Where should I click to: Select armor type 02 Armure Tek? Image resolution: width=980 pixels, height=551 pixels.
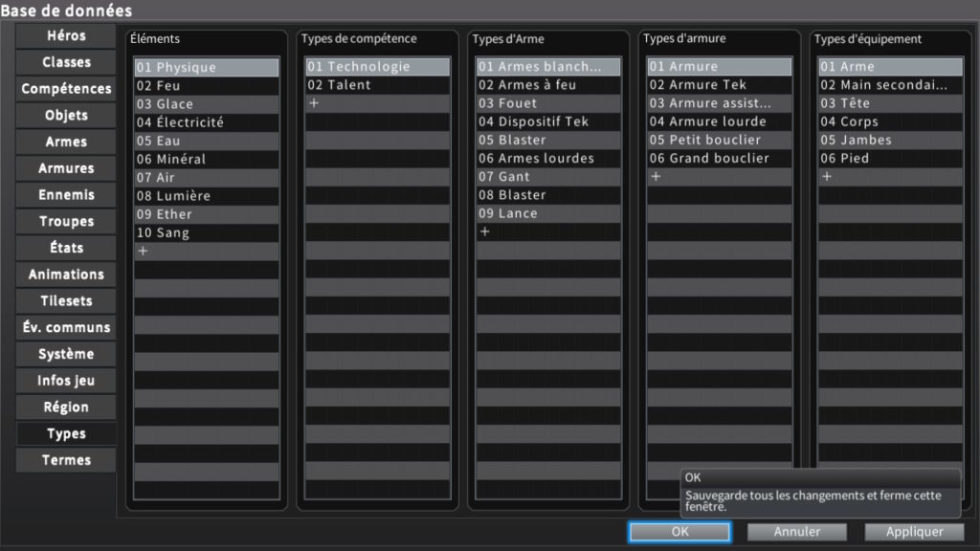720,85
